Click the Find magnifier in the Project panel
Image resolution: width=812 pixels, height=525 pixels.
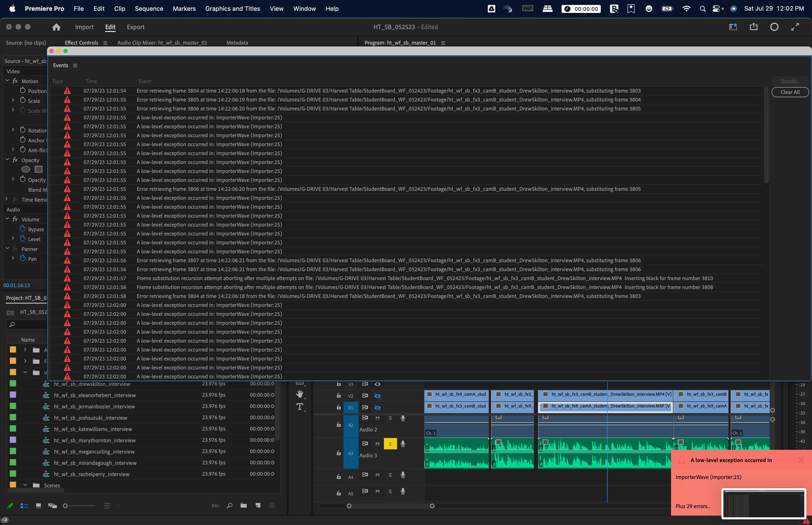click(230, 505)
